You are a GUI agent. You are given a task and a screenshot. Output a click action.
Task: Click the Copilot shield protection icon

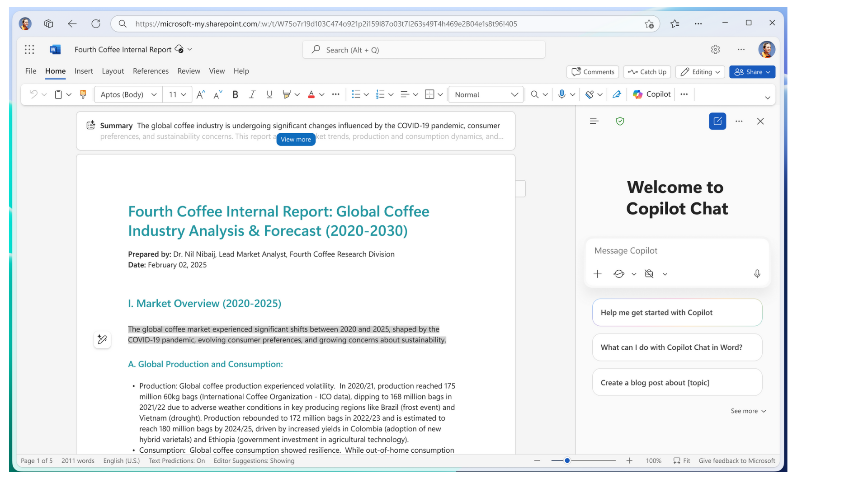[x=620, y=121]
